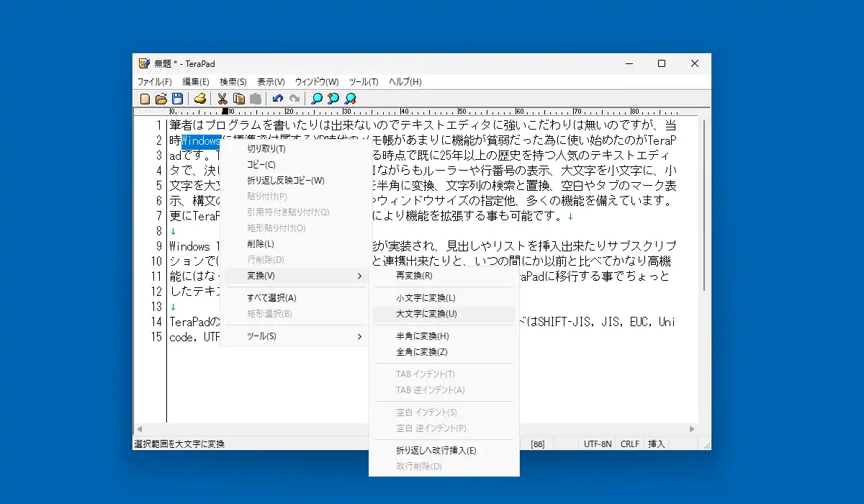The image size is (864, 504).
Task: Choose 切り取り(T) from the context menu
Action: [295, 149]
